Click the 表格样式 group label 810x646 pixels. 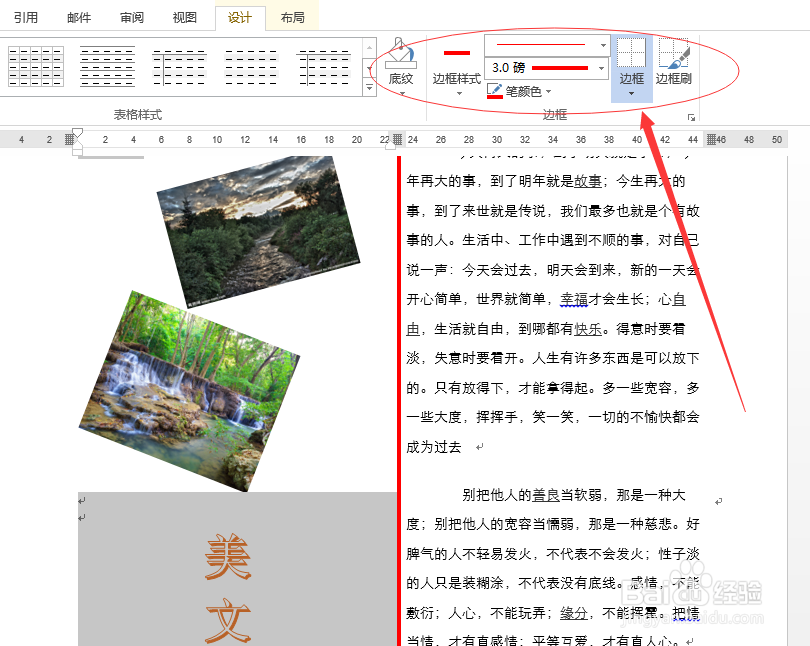[138, 115]
